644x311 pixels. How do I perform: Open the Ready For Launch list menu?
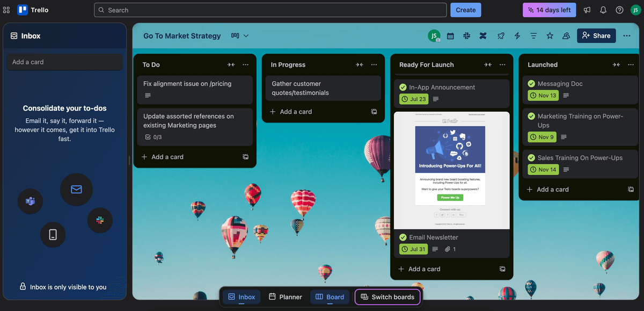(x=502, y=64)
